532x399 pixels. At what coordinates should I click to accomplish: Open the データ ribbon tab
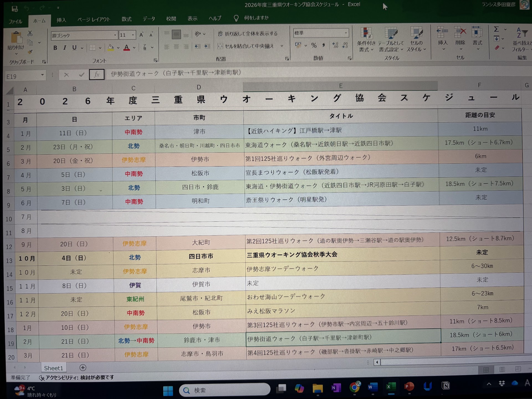click(x=149, y=19)
